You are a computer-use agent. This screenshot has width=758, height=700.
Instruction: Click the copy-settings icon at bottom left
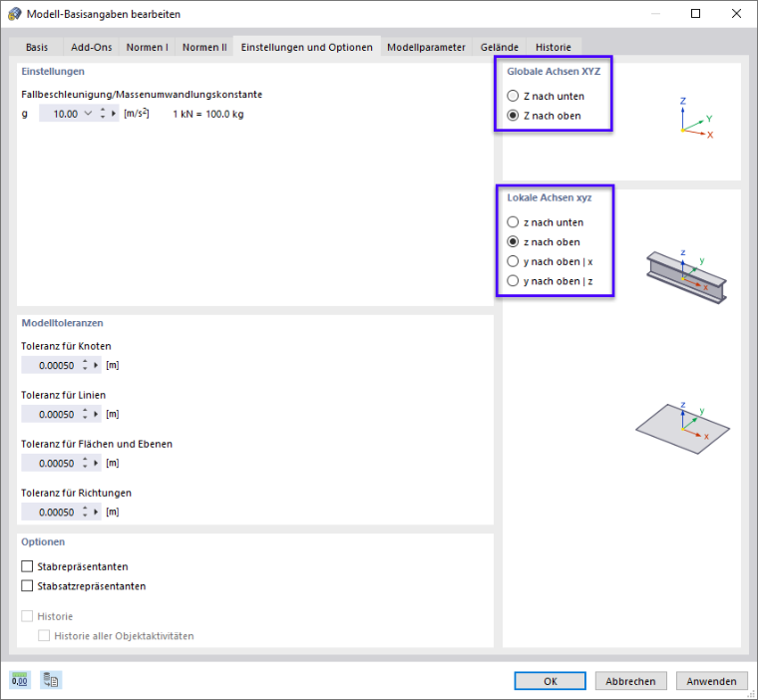click(51, 680)
